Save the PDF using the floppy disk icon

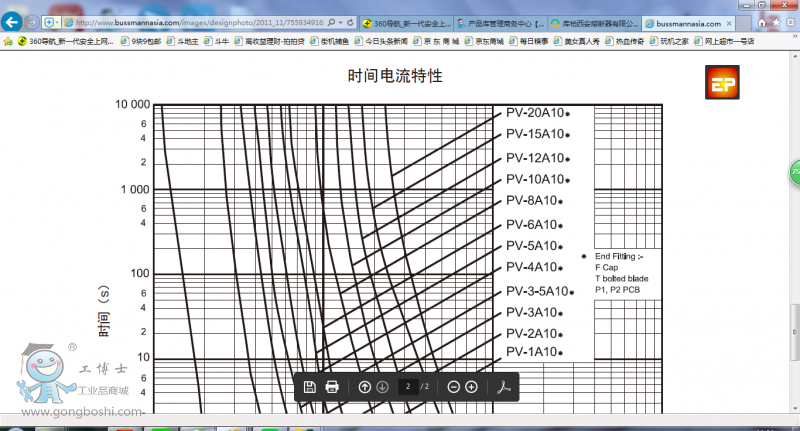[310, 387]
